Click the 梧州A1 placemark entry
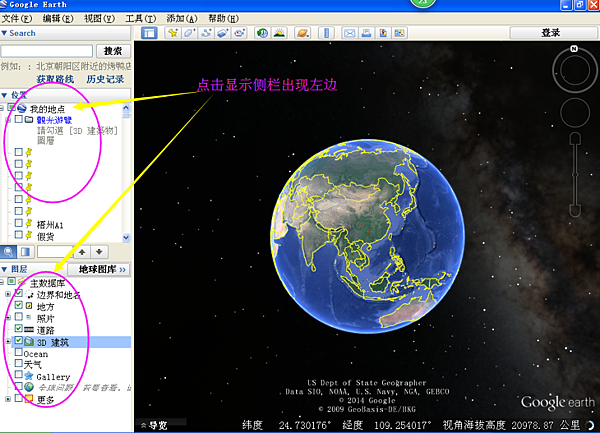600x433 pixels. [x=50, y=225]
